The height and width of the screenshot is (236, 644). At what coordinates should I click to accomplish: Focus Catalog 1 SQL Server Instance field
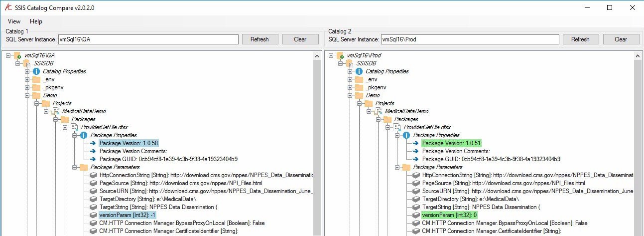(x=147, y=39)
